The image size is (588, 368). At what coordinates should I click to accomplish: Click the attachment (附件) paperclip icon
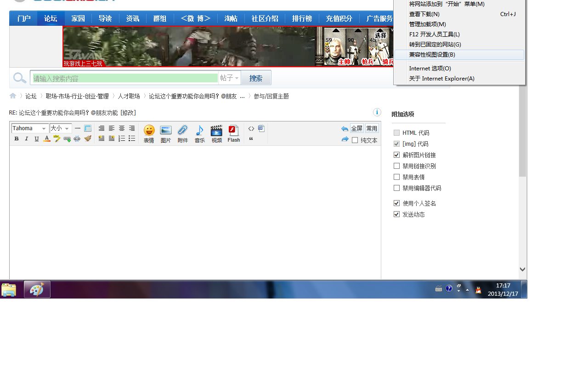[183, 133]
